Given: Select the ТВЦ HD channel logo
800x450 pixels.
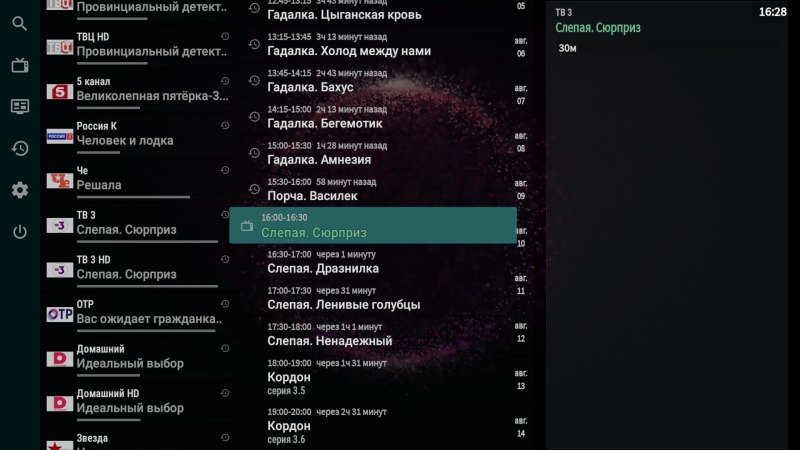Looking at the screenshot, I should tap(60, 47).
